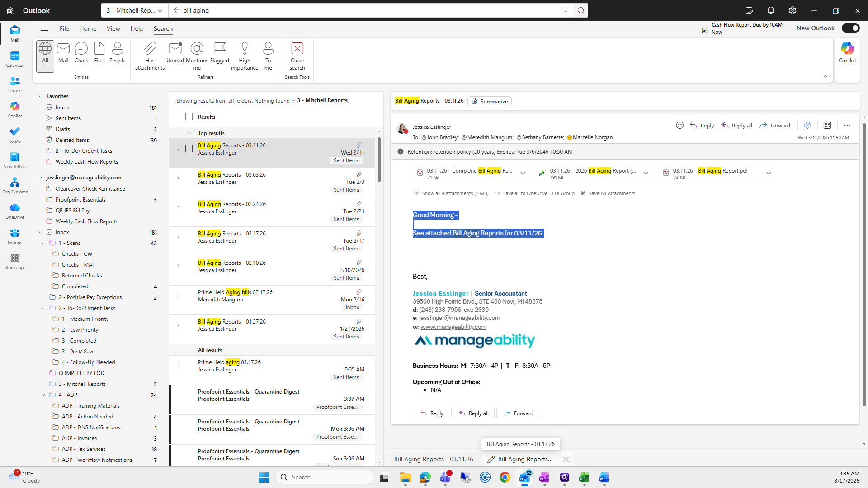
Task: Open the View ribbon tab
Action: (113, 28)
